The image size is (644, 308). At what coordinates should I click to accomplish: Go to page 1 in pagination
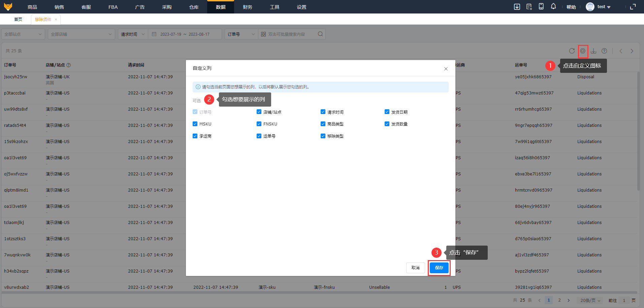[549, 300]
